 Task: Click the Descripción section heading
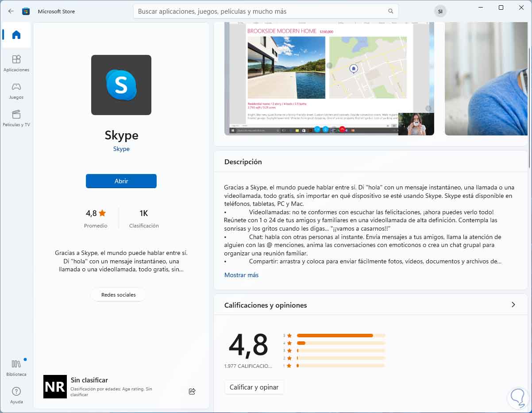(x=243, y=162)
